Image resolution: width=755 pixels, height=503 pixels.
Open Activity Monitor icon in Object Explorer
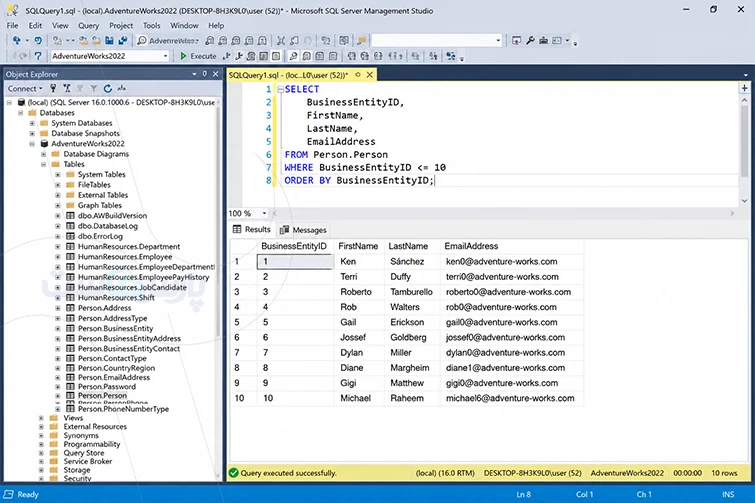(122, 88)
